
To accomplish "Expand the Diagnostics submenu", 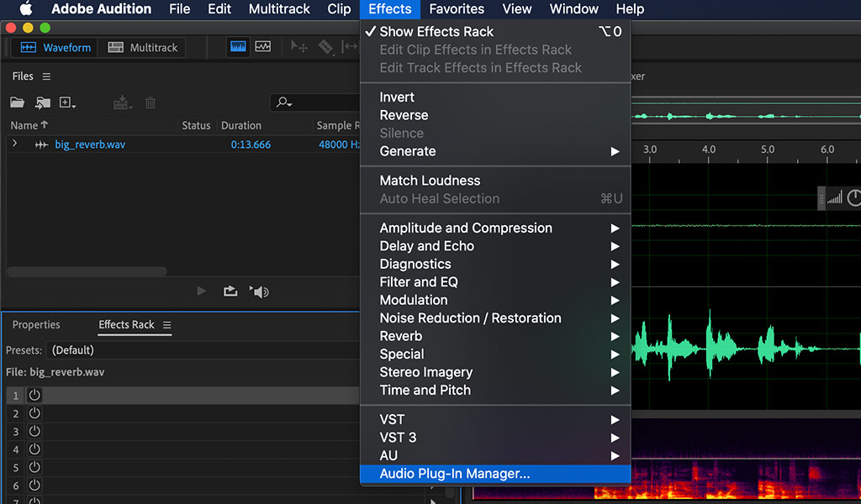I will pyautogui.click(x=494, y=264).
